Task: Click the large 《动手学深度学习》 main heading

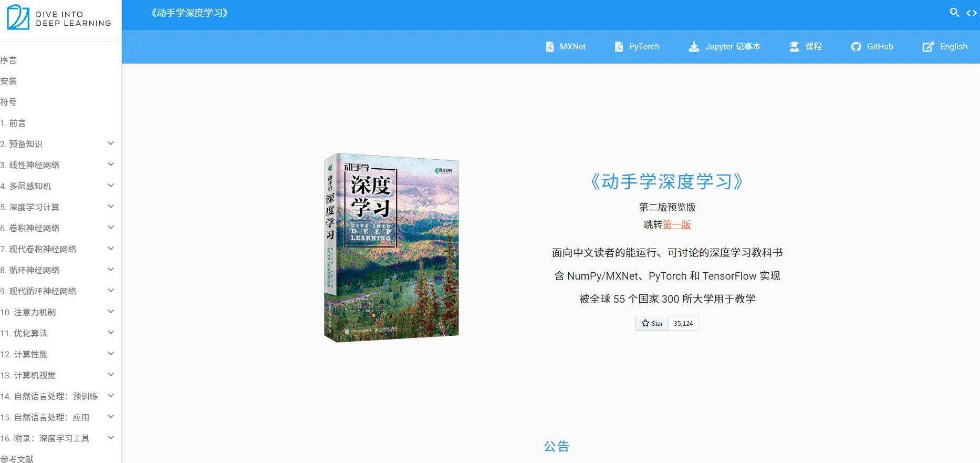Action: point(667,182)
